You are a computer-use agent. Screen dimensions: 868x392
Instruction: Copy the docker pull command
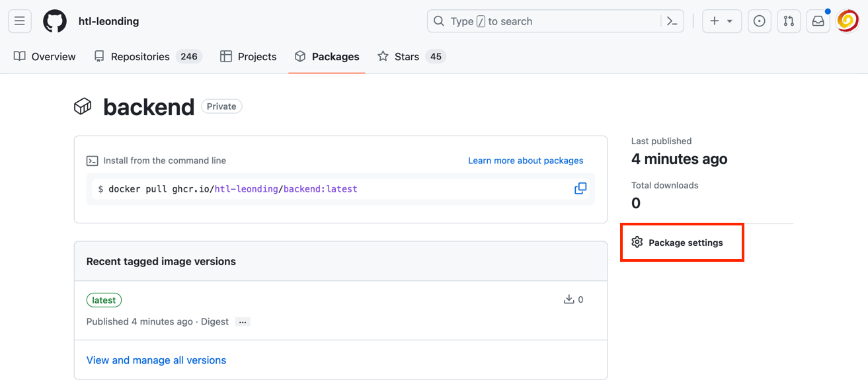click(x=580, y=189)
